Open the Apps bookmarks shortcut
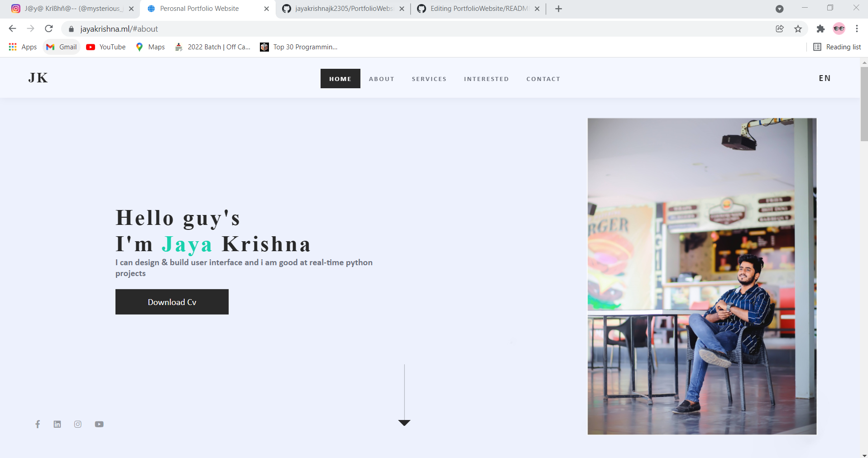This screenshot has width=868, height=458. pyautogui.click(x=23, y=47)
